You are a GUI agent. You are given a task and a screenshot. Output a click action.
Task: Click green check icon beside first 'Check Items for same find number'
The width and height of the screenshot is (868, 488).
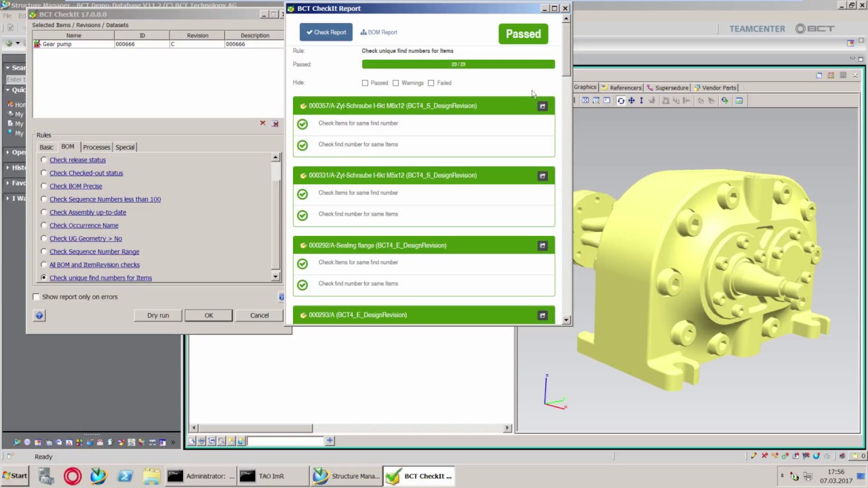tap(302, 124)
